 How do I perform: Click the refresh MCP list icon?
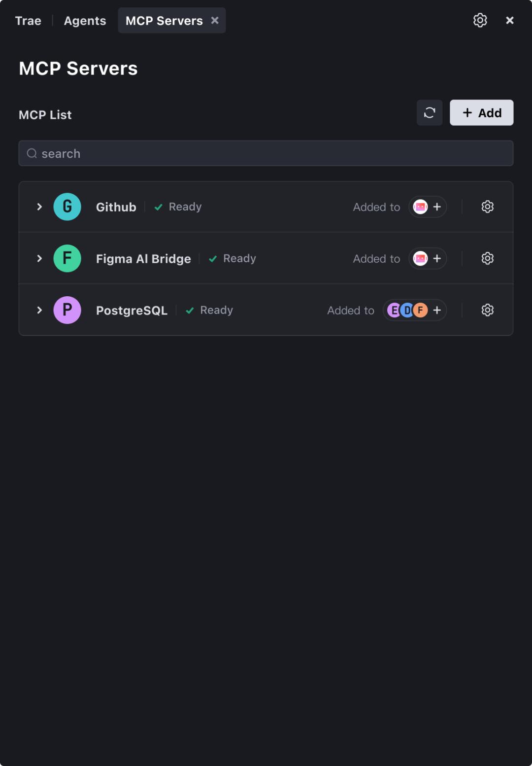coord(430,113)
